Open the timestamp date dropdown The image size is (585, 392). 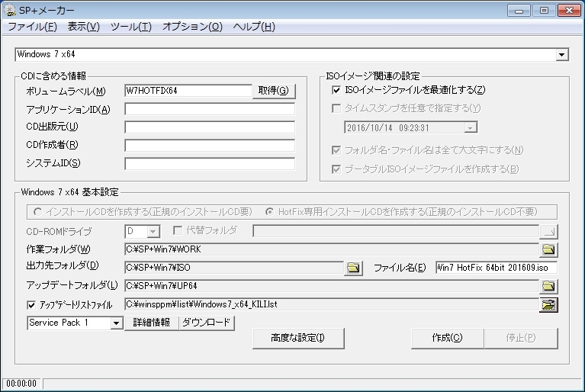pyautogui.click(x=470, y=127)
